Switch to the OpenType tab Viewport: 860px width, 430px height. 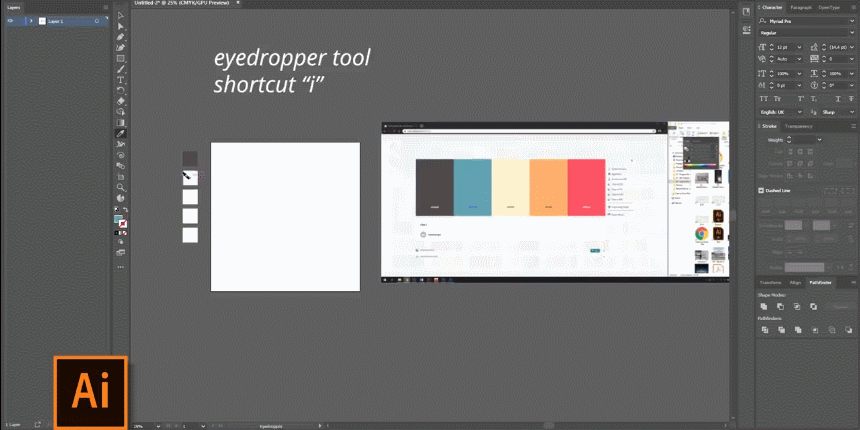point(829,8)
